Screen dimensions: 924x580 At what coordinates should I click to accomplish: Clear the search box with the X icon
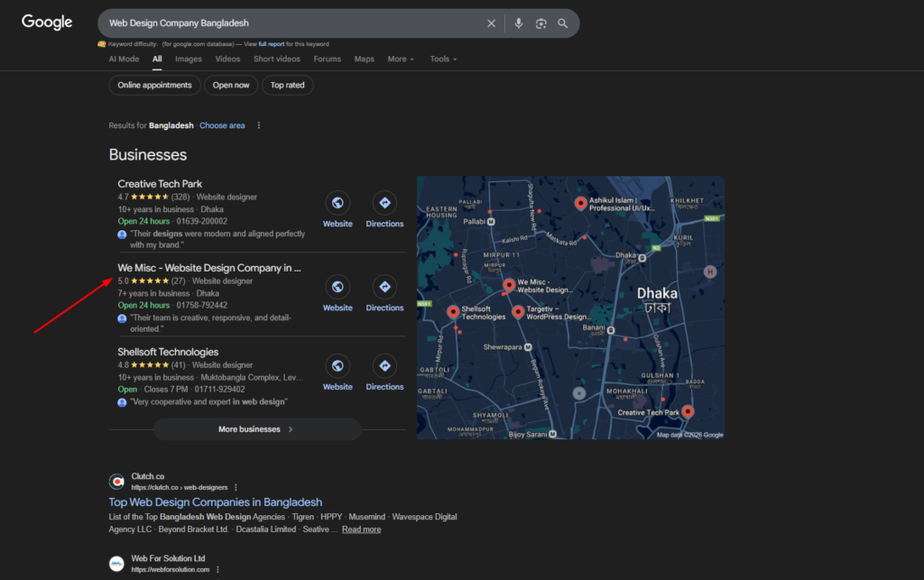(x=491, y=23)
